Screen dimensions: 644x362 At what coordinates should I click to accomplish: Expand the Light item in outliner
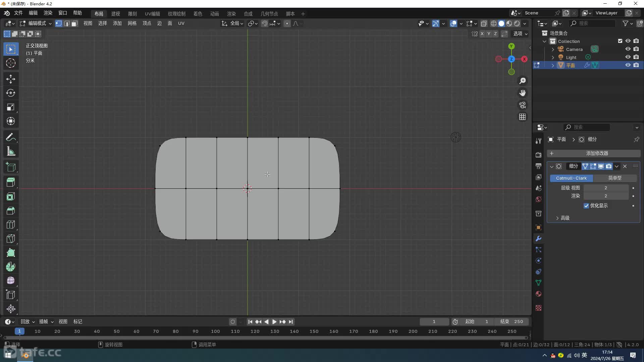(x=553, y=57)
